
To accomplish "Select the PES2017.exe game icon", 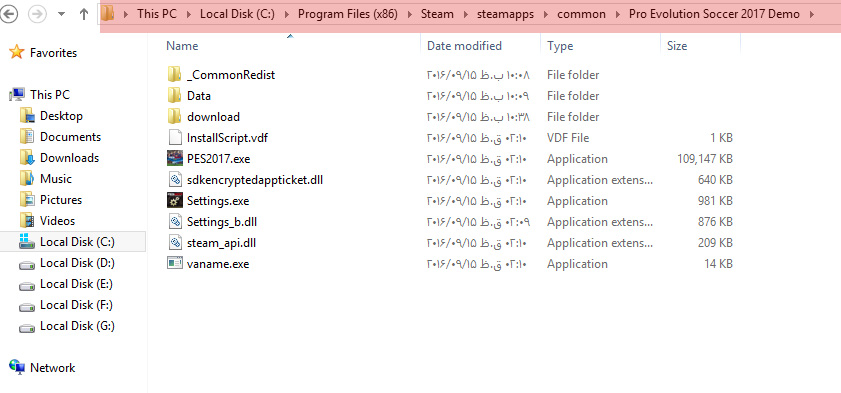I will pyautogui.click(x=175, y=159).
